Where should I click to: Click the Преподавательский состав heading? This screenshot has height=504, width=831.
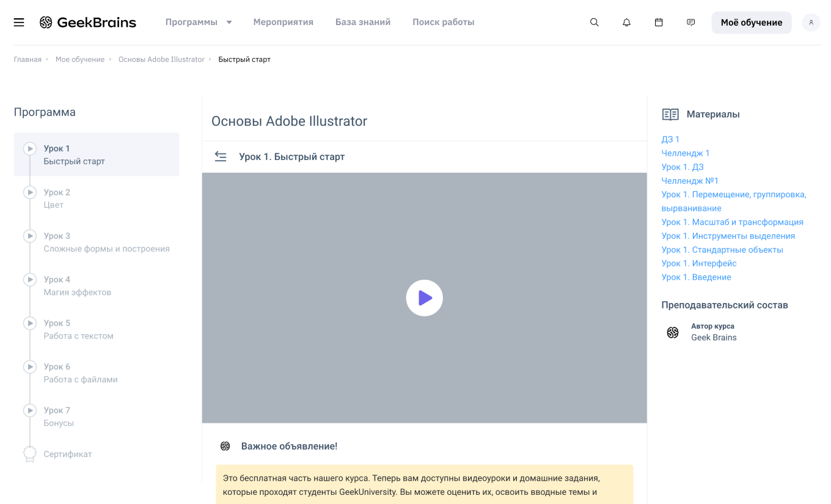click(x=725, y=305)
